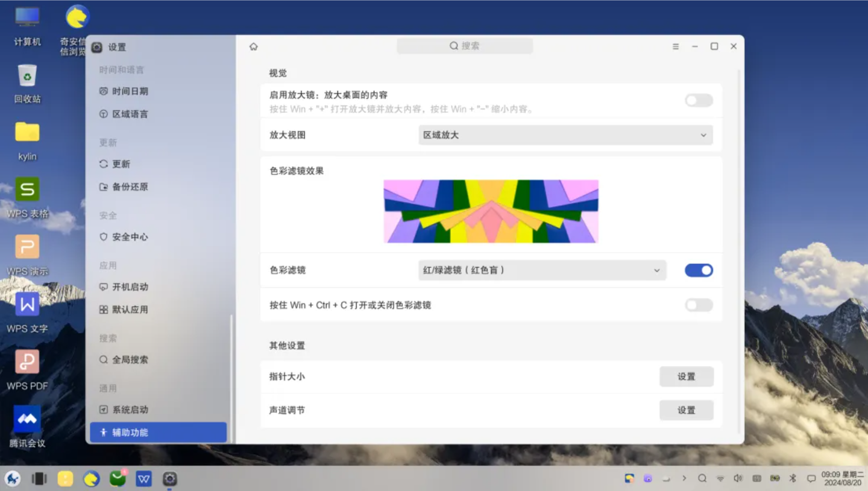Enable the Win+Ctrl+C shortcut toggle
Image resolution: width=868 pixels, height=491 pixels.
tap(698, 305)
